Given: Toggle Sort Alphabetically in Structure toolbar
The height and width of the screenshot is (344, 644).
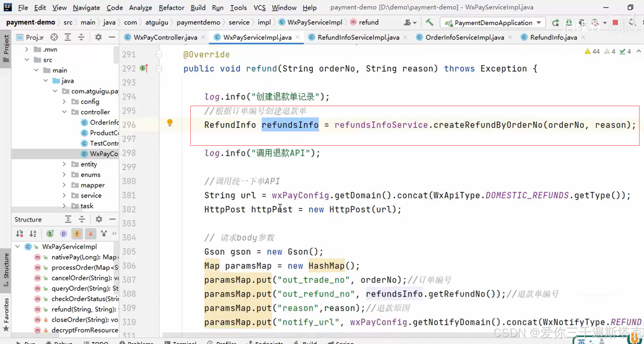Looking at the screenshot, I should point(33,233).
